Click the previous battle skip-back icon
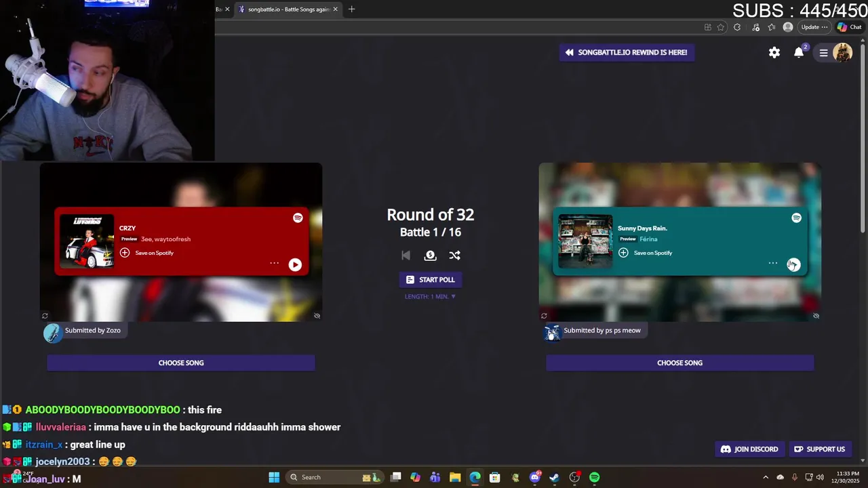Screen dimensions: 868x488 [406, 256]
